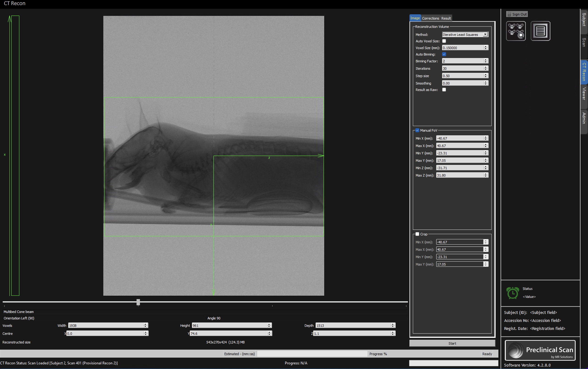
Task: Open the Viewer side tab
Action: pyautogui.click(x=584, y=94)
